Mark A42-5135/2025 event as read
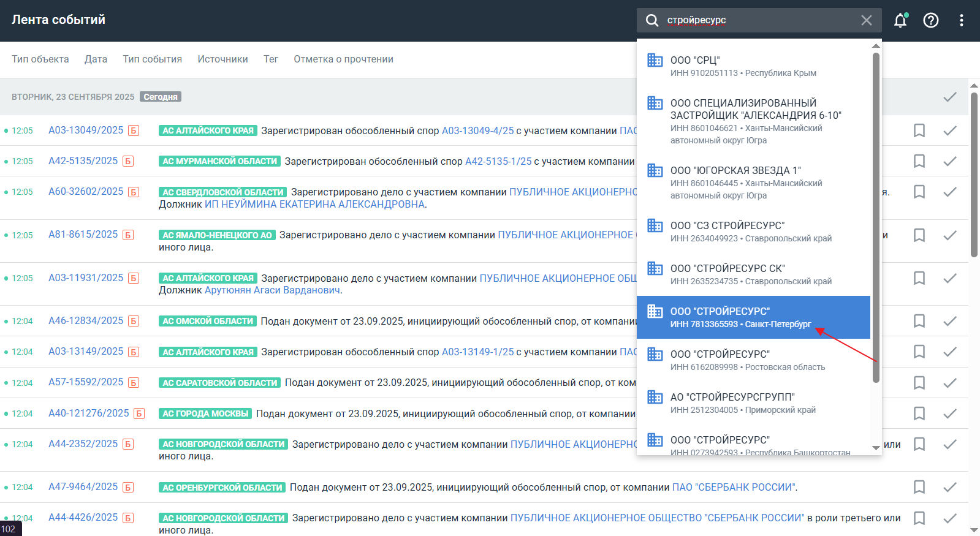Screen dimensions: 980x536 pyautogui.click(x=949, y=161)
